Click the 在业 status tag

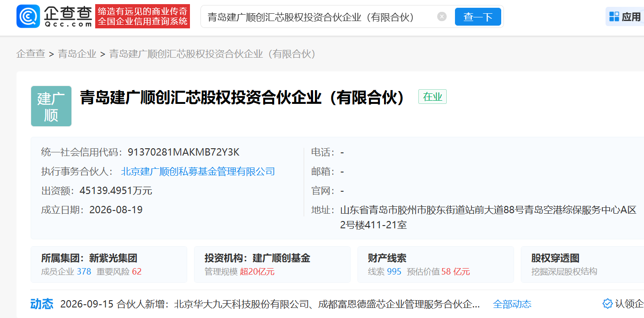coord(432,97)
